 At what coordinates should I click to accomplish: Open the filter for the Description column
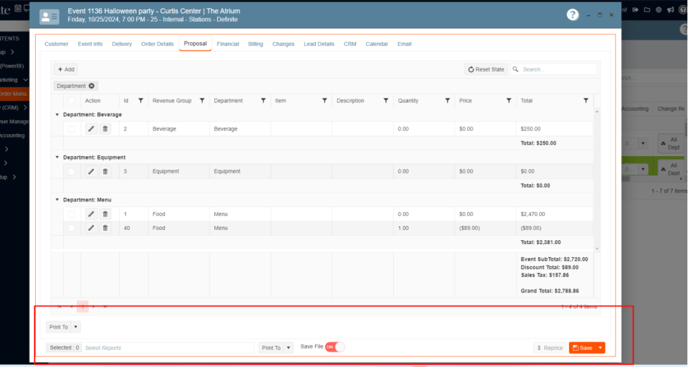pos(386,101)
